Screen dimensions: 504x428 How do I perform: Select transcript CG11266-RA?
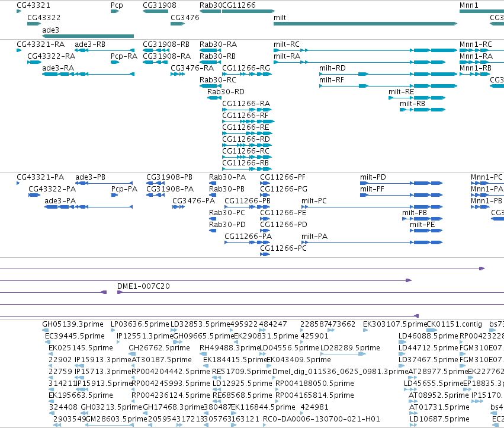246,104
